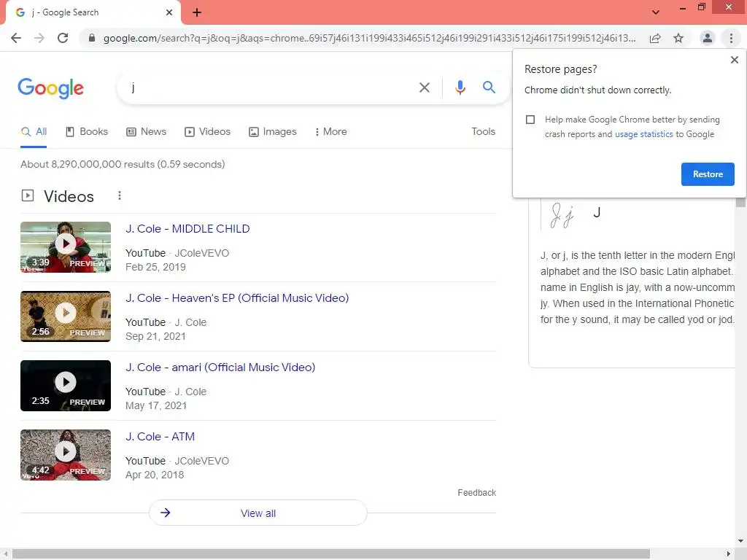The height and width of the screenshot is (560, 747).
Task: Play the J. Cole ATM video thumbnail
Action: 65,455
